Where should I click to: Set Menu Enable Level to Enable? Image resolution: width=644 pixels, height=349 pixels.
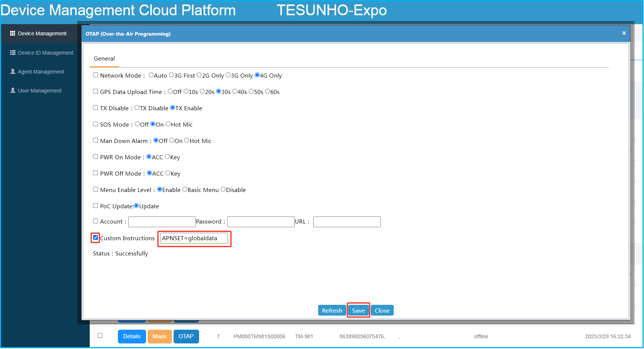[159, 189]
